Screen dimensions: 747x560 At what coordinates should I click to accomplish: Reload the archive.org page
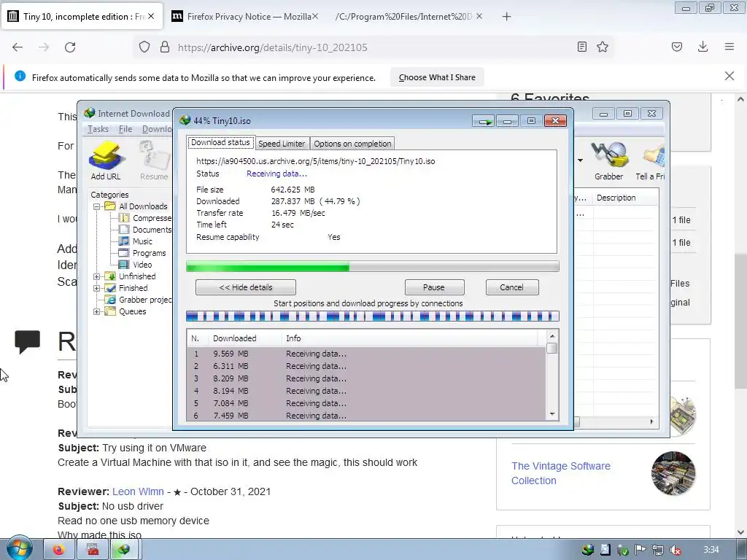click(70, 47)
